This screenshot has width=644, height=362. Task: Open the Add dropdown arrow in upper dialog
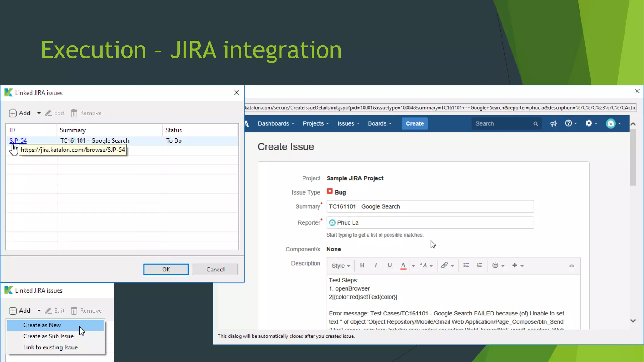pos(39,113)
